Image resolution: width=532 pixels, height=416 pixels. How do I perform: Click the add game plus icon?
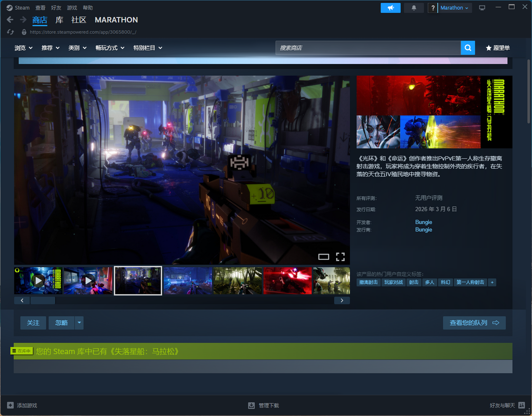10,405
